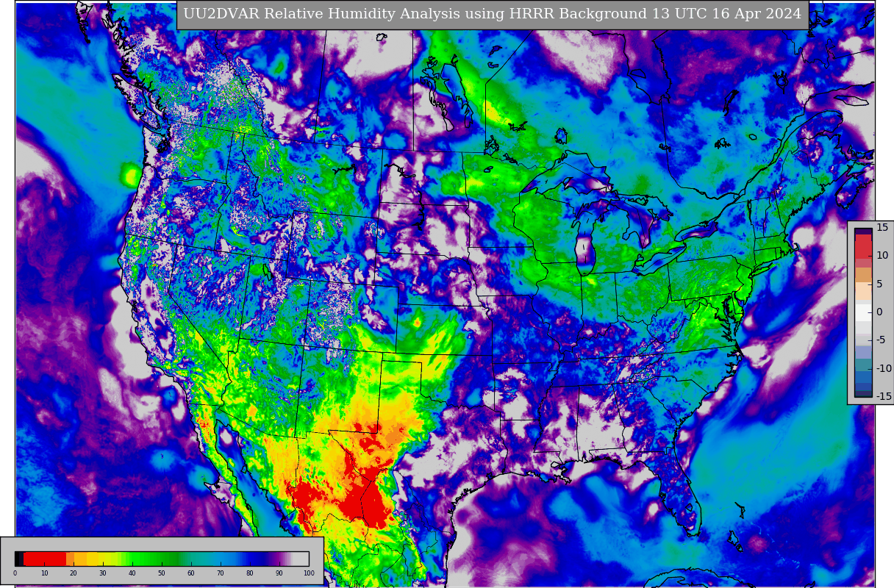Choose the white center swatch of the vertical colorbar

863,312
